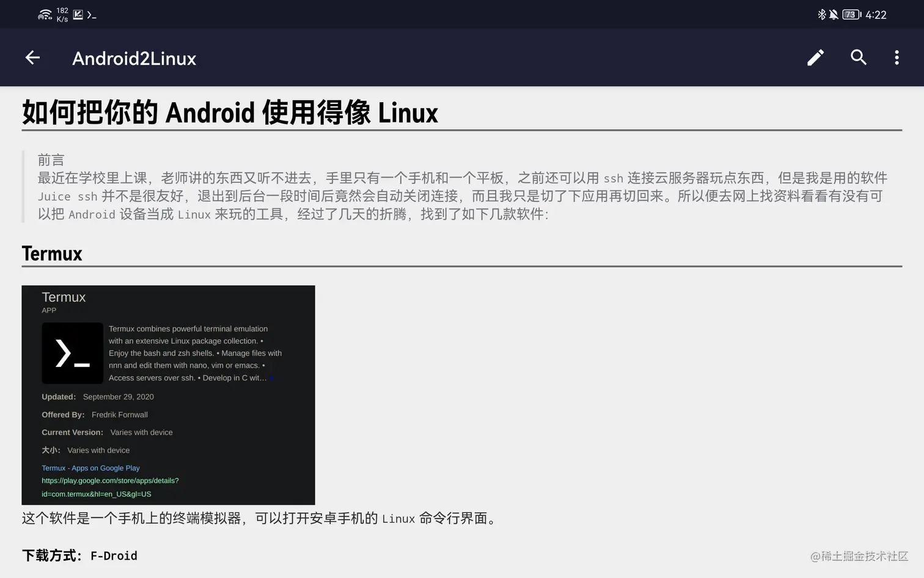Click the Termux app logo thumbnail
924x578 pixels.
click(x=72, y=353)
